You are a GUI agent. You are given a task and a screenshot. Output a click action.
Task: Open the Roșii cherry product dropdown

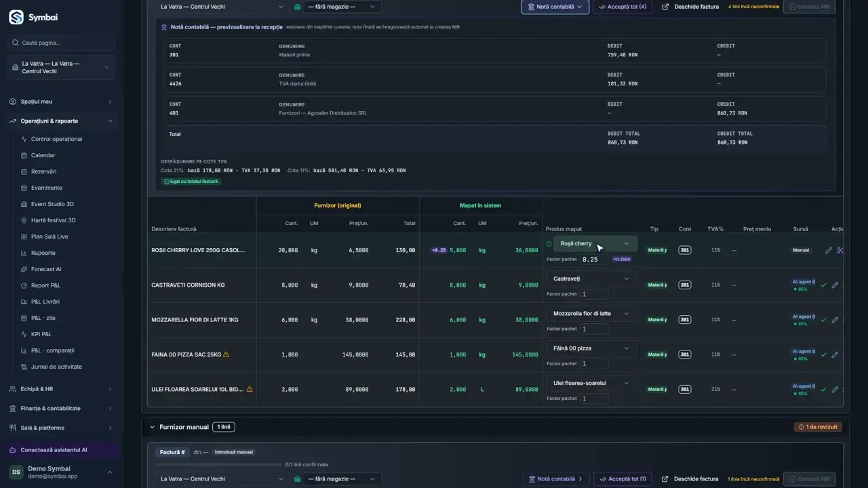595,243
